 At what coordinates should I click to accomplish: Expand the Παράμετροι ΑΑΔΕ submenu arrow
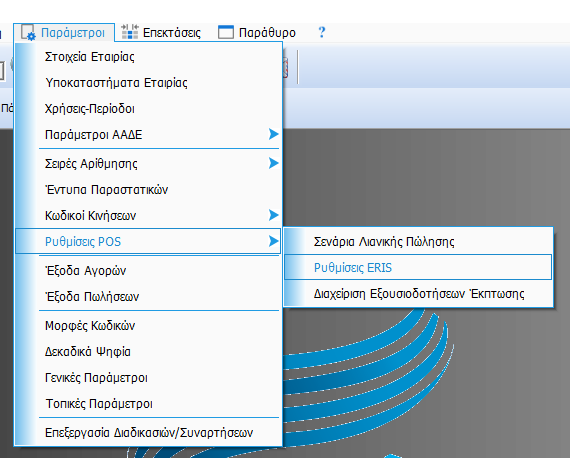(273, 134)
